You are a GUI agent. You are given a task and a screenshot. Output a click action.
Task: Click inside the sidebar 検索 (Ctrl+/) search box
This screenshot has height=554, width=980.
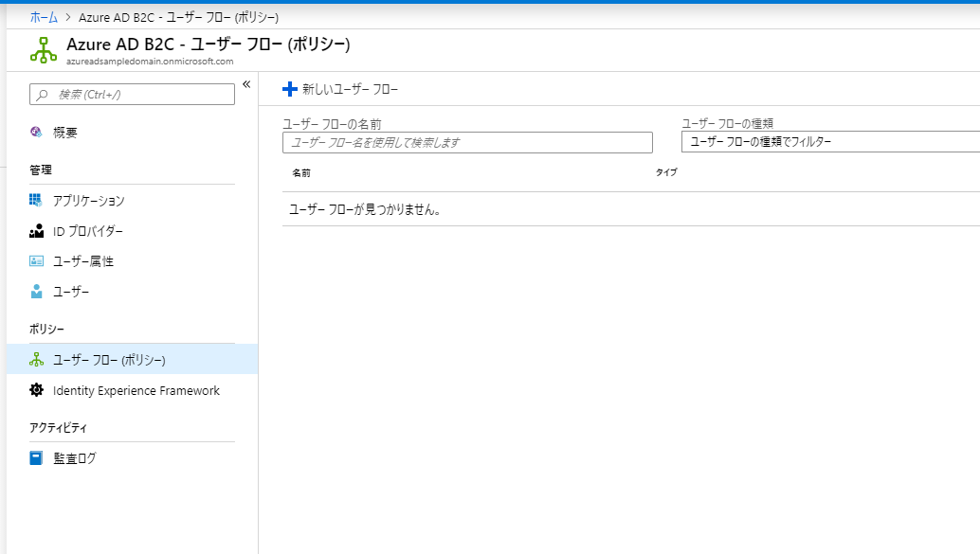131,94
